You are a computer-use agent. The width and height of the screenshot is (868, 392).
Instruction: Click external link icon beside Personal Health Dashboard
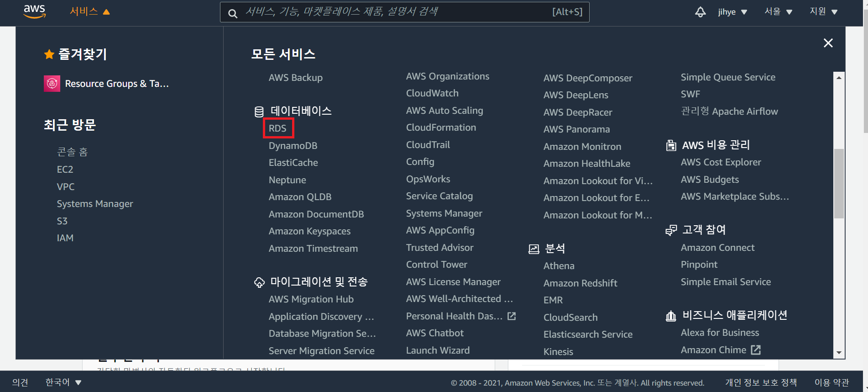[512, 316]
